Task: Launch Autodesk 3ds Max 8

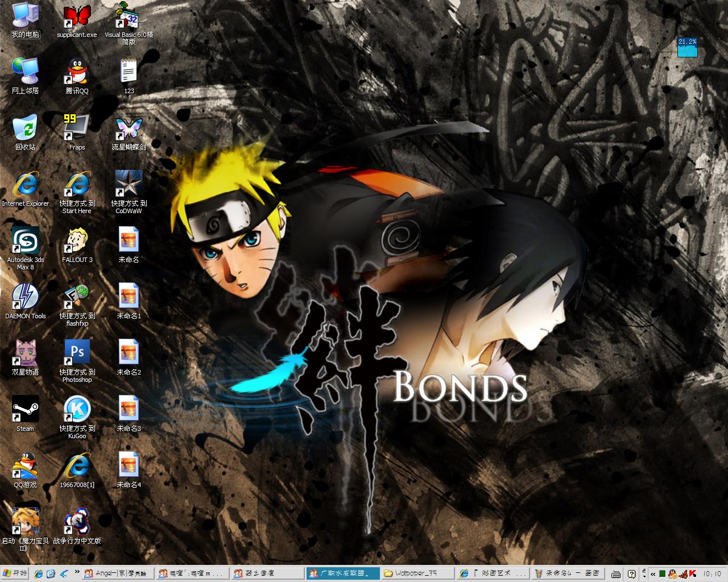Action: tap(26, 248)
